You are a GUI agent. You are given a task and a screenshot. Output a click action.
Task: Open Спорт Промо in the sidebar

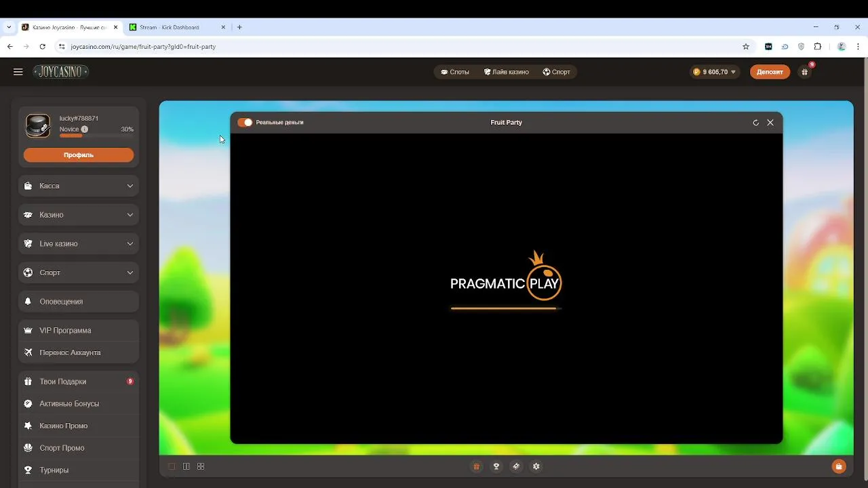click(x=79, y=448)
